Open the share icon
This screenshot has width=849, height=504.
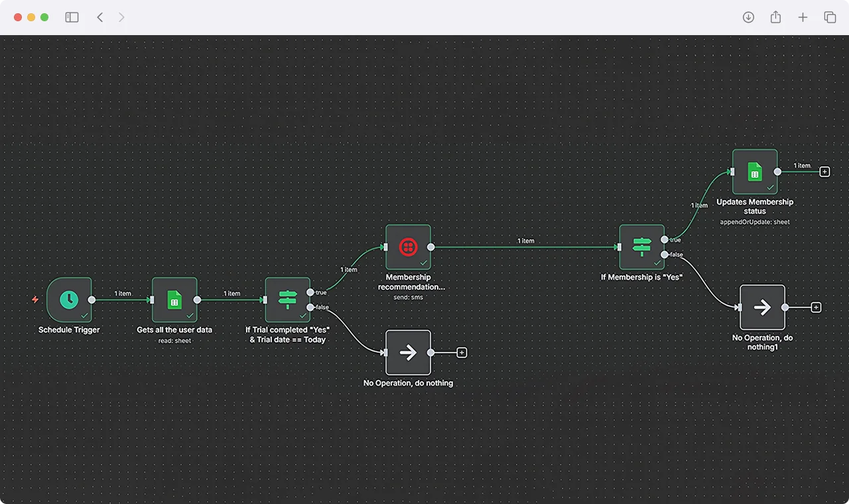click(x=775, y=17)
